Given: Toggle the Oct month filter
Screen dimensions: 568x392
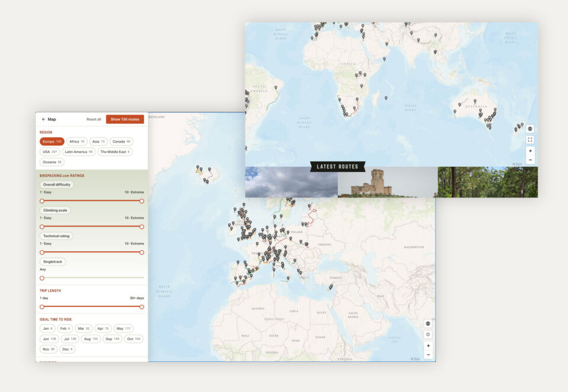Looking at the screenshot, I should 134,339.
